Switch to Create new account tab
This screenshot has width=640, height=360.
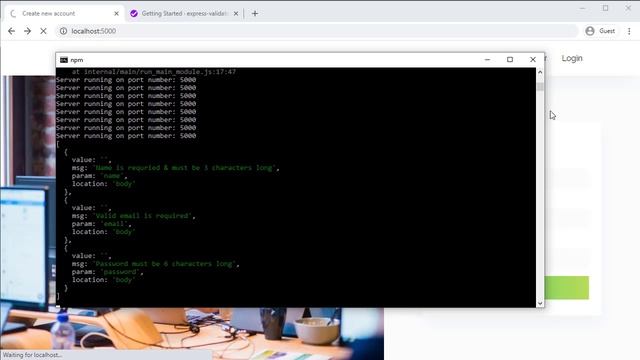pos(63,13)
